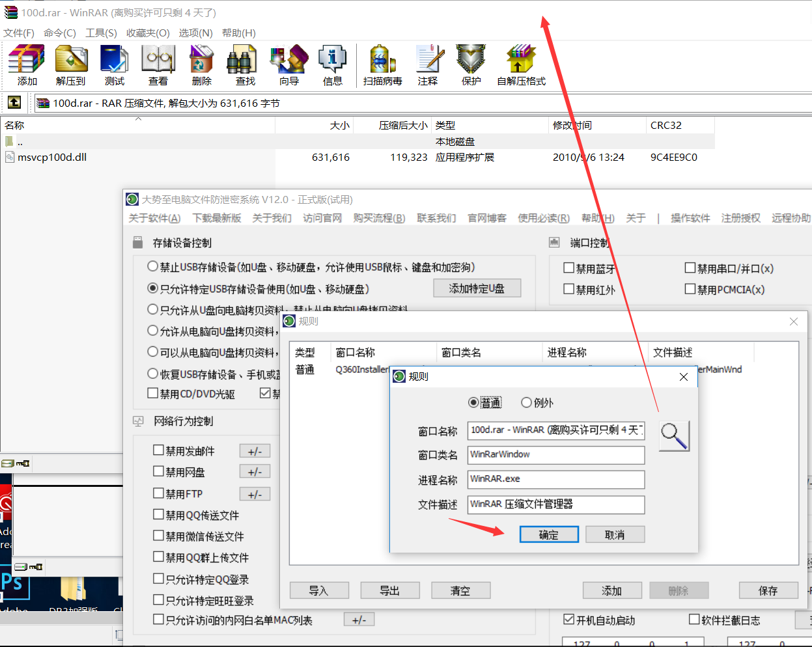Open the 工具(S) menu in WinRAR
812x647 pixels.
point(101,33)
